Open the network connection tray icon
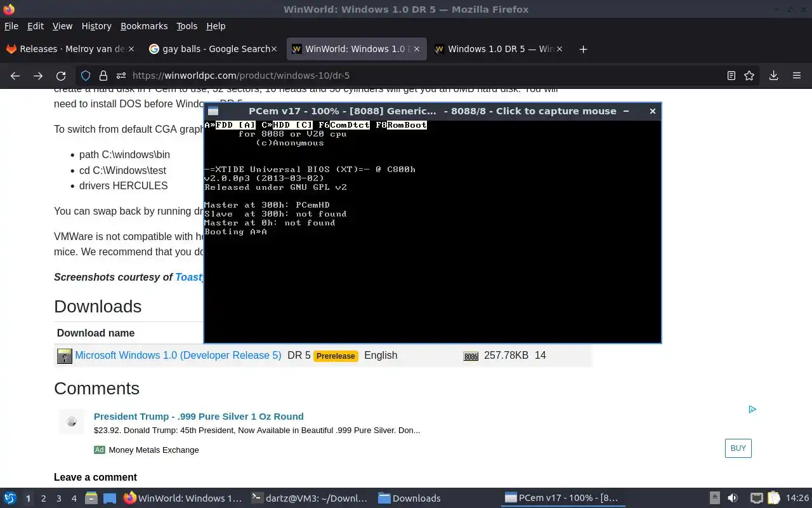This screenshot has height=508, width=812. click(756, 498)
